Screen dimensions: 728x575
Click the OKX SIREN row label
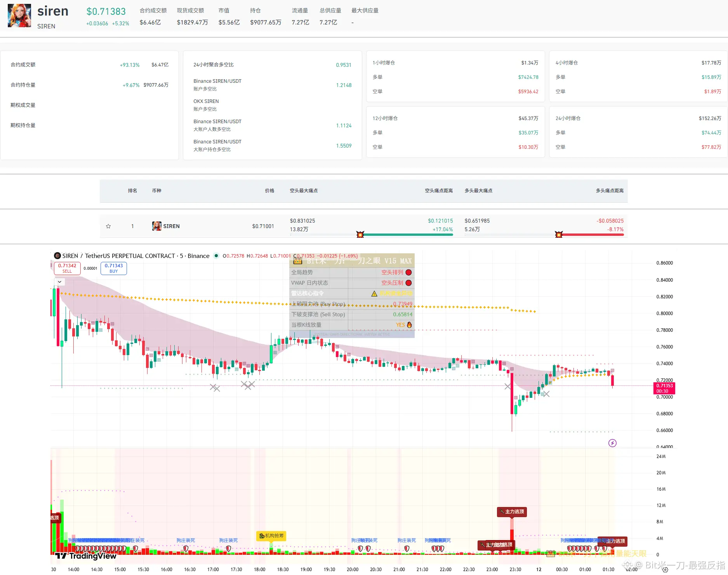[206, 101]
